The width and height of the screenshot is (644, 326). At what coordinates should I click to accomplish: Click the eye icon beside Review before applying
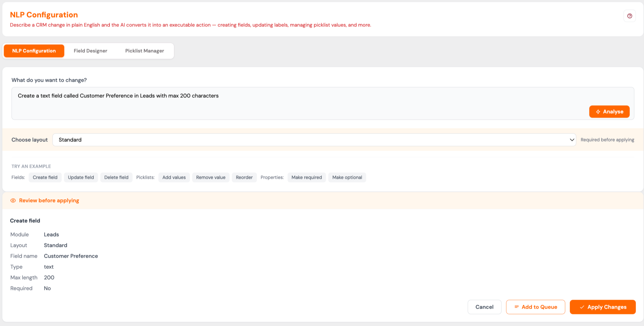[13, 201]
